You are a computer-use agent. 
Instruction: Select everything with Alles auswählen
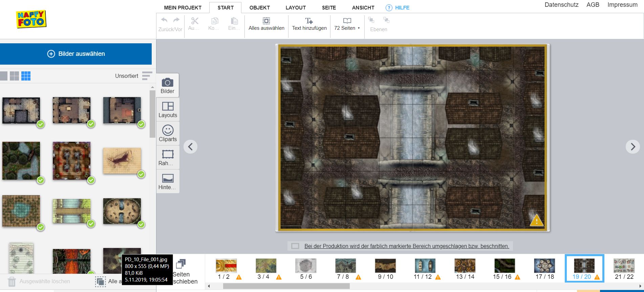[x=266, y=24]
